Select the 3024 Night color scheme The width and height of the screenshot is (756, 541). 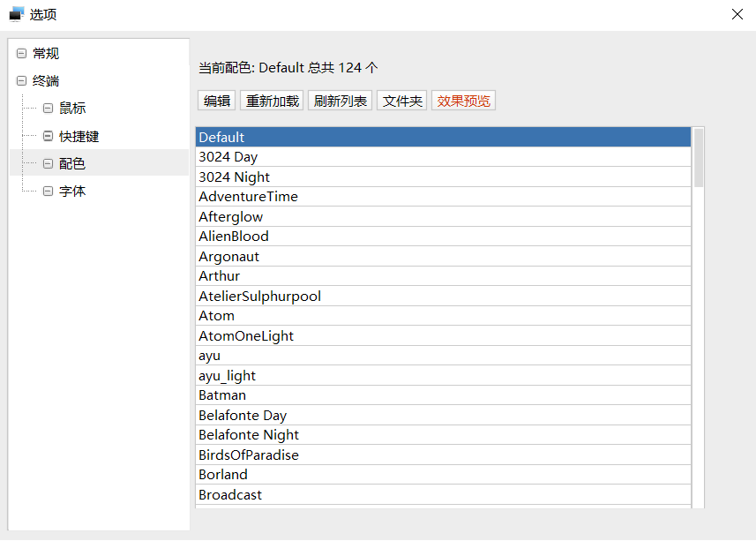(x=235, y=177)
